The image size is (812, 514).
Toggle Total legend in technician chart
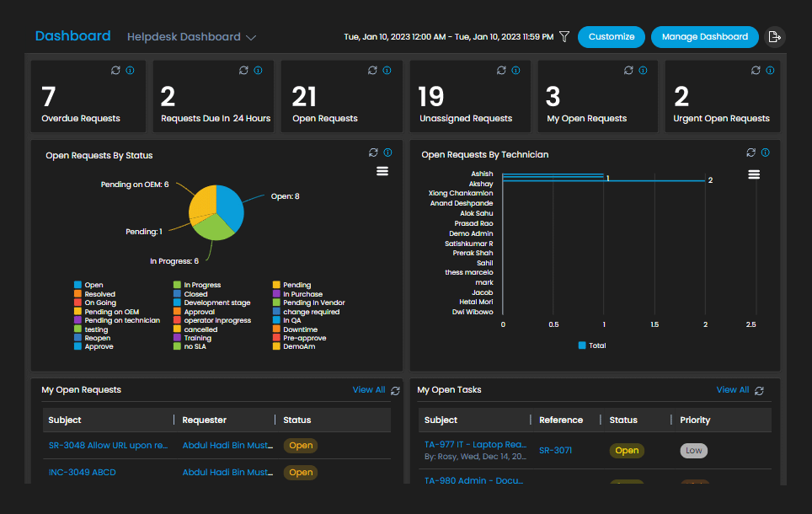(x=592, y=345)
